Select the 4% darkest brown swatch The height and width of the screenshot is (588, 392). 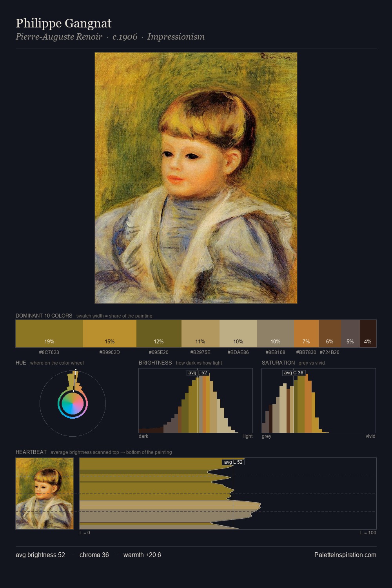[368, 334]
